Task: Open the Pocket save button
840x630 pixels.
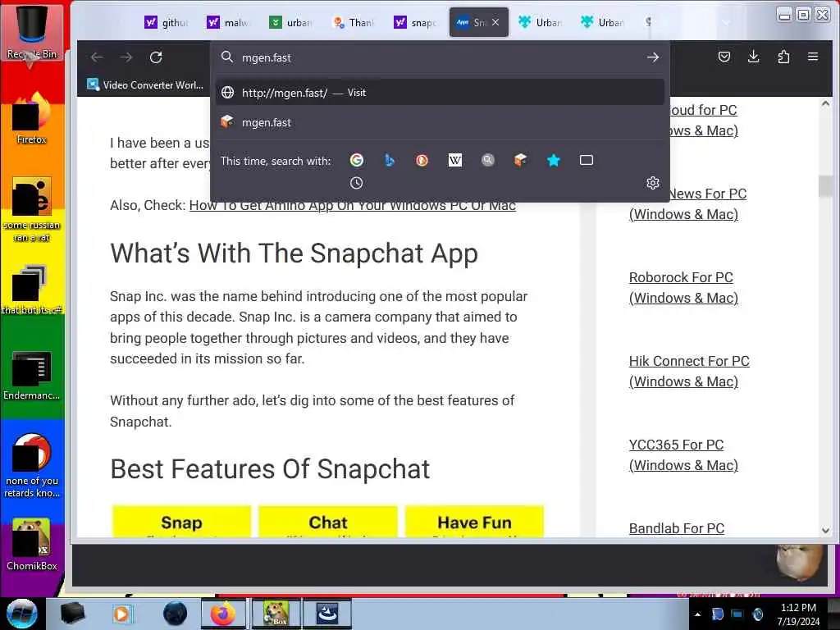Action: tap(724, 57)
